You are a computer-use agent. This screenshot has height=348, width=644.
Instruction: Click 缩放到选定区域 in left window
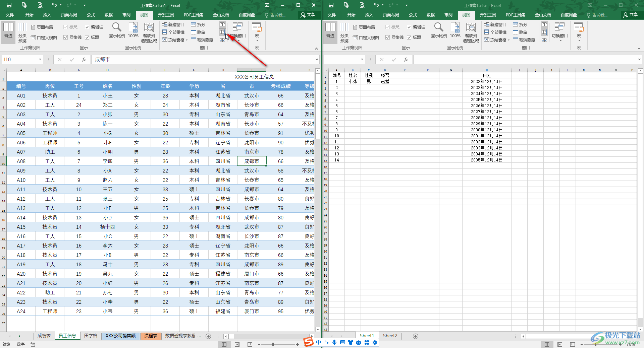149,32
